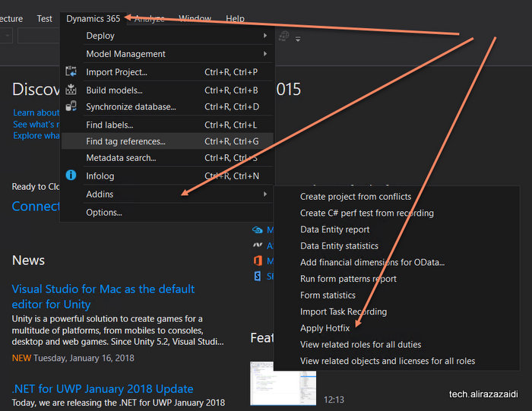Expand the Addins submenu arrow
The width and height of the screenshot is (532, 411).
tap(265, 194)
